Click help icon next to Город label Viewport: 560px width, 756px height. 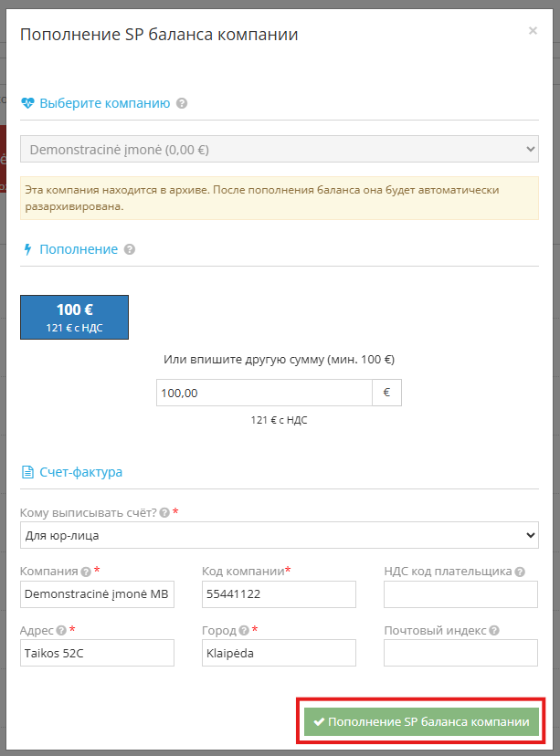tap(244, 630)
